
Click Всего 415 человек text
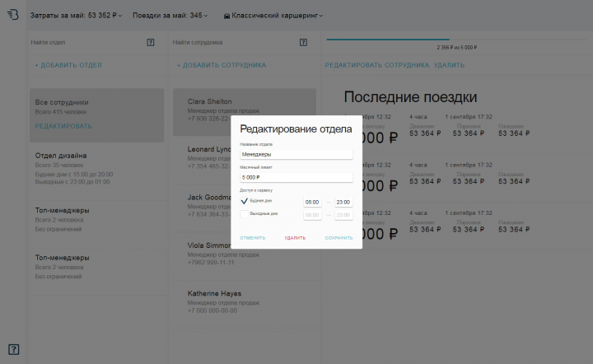click(x=61, y=112)
